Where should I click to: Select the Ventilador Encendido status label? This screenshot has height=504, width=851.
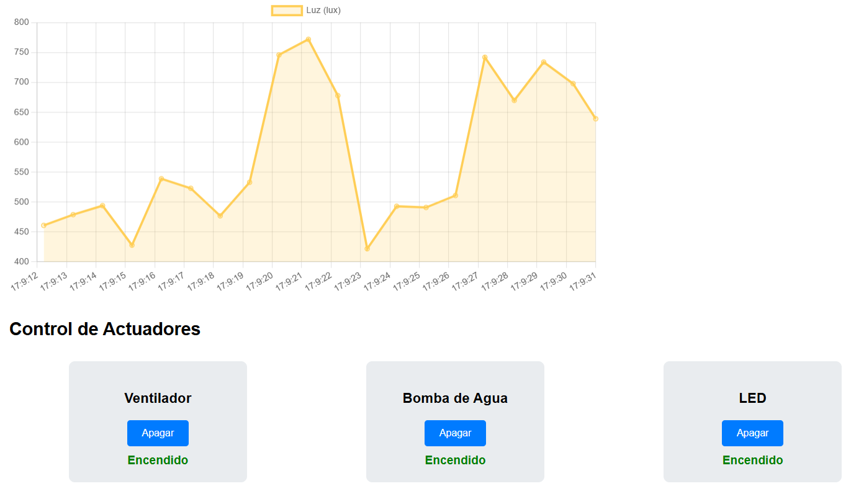[x=158, y=460]
